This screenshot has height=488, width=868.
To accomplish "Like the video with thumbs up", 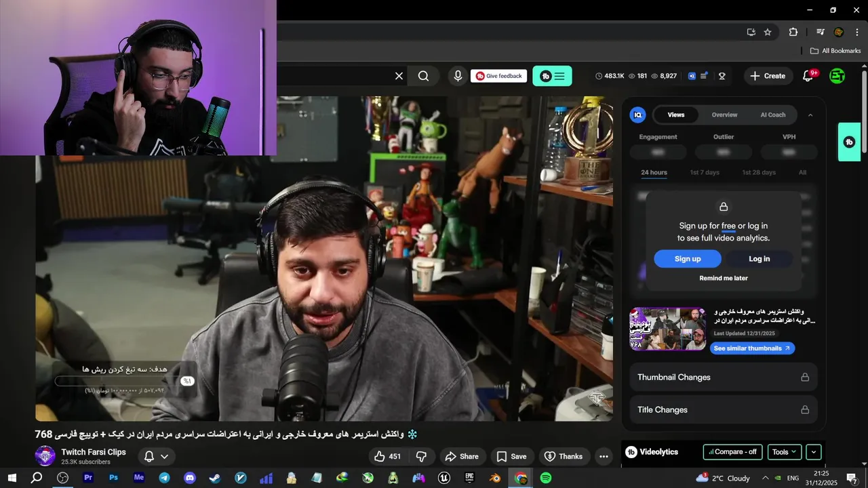I will tap(388, 457).
